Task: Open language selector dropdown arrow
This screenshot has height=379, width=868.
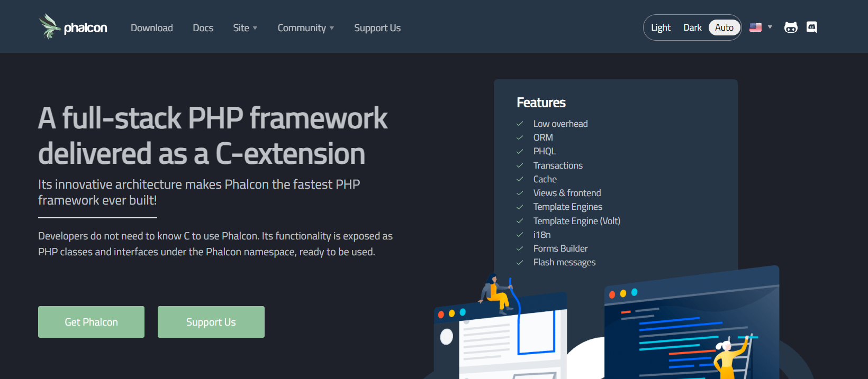Action: pyautogui.click(x=770, y=27)
